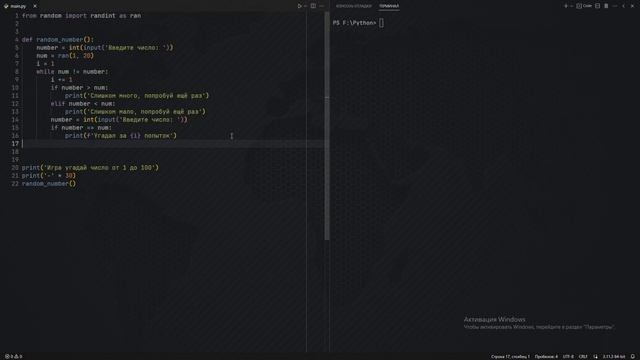Open editor more actions ellipsis menu
The height and width of the screenshot is (360, 640).
[x=322, y=6]
